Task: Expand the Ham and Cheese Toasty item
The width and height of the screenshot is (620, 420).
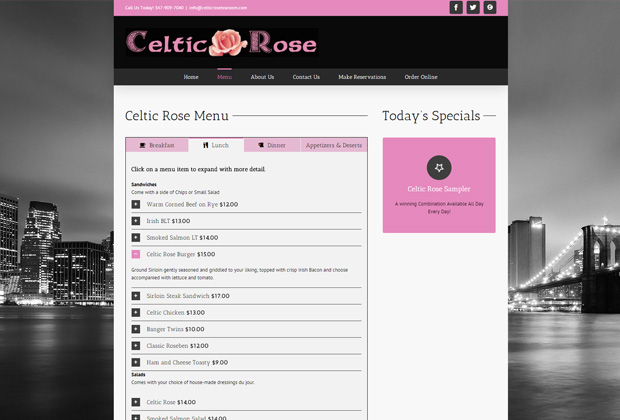Action: point(136,362)
